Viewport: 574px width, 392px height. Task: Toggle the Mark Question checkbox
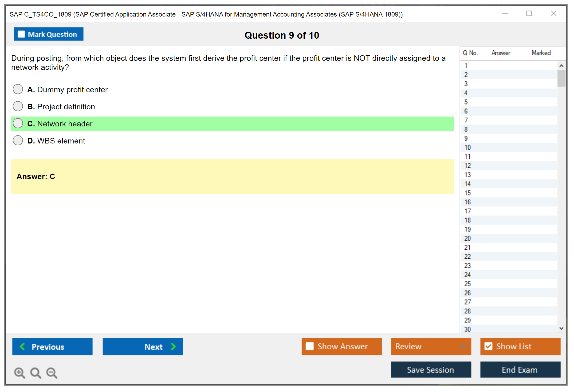[21, 34]
